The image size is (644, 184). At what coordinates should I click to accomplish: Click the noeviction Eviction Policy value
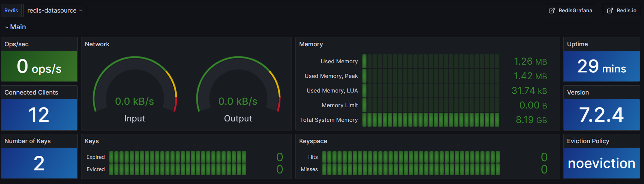601,163
